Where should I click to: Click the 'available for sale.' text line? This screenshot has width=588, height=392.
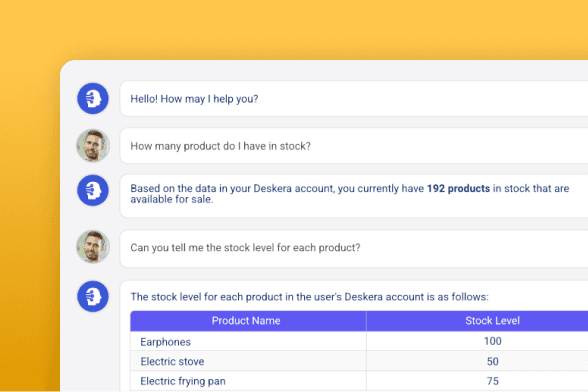[172, 200]
